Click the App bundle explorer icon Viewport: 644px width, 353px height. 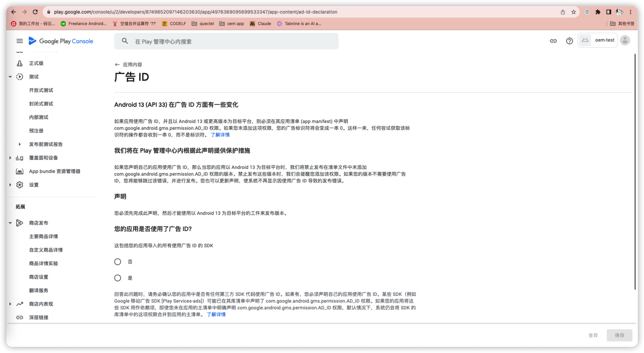[20, 171]
